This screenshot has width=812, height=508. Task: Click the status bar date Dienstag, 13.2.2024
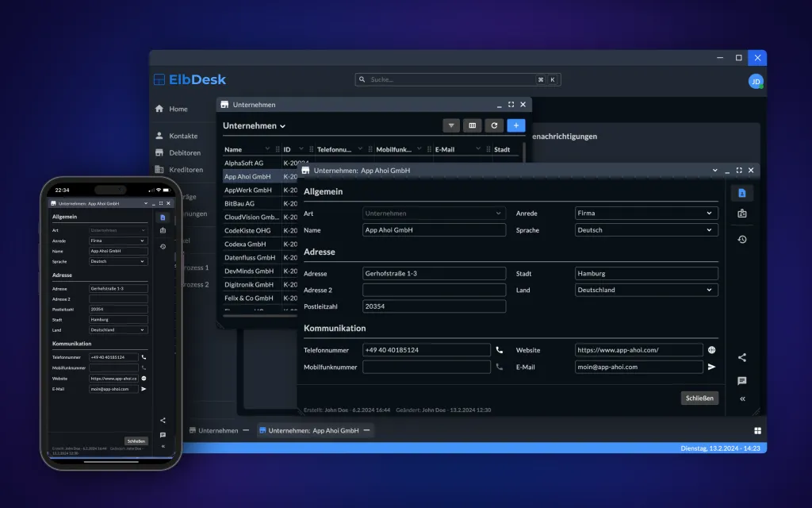[720, 448]
